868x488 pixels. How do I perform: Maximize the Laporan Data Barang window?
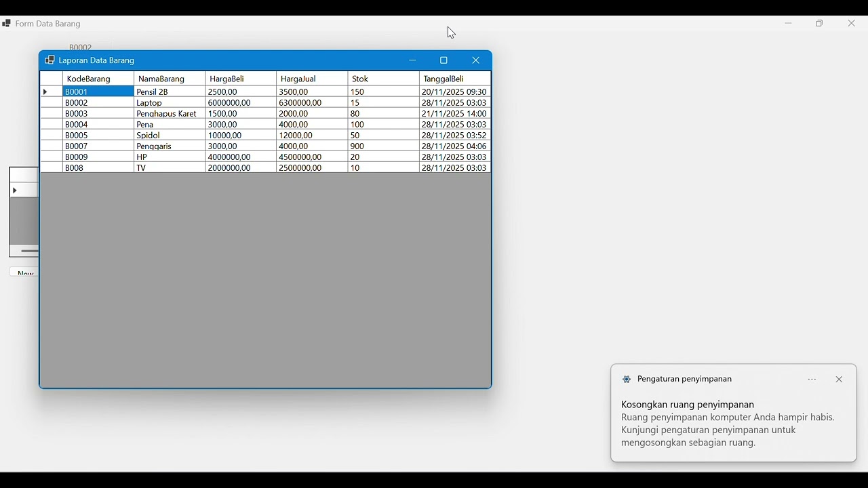(x=444, y=60)
